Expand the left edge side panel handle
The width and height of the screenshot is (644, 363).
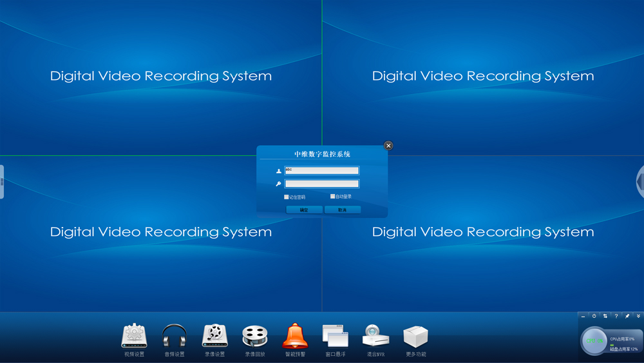(2, 182)
